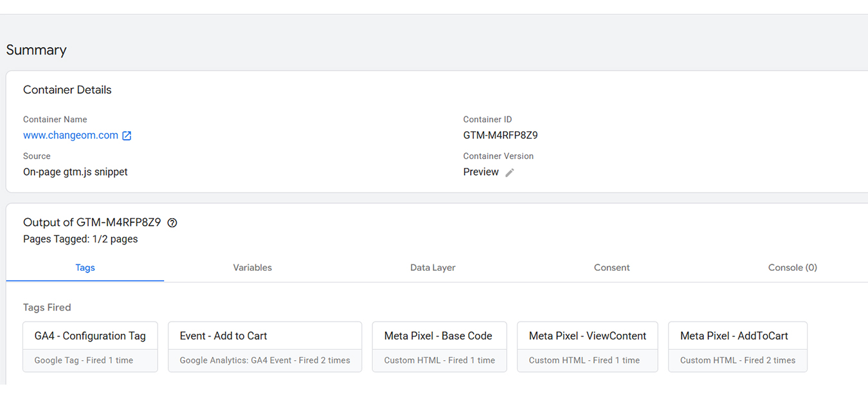Open the Consent tab
Image resolution: width=868 pixels, height=402 pixels.
click(x=611, y=268)
